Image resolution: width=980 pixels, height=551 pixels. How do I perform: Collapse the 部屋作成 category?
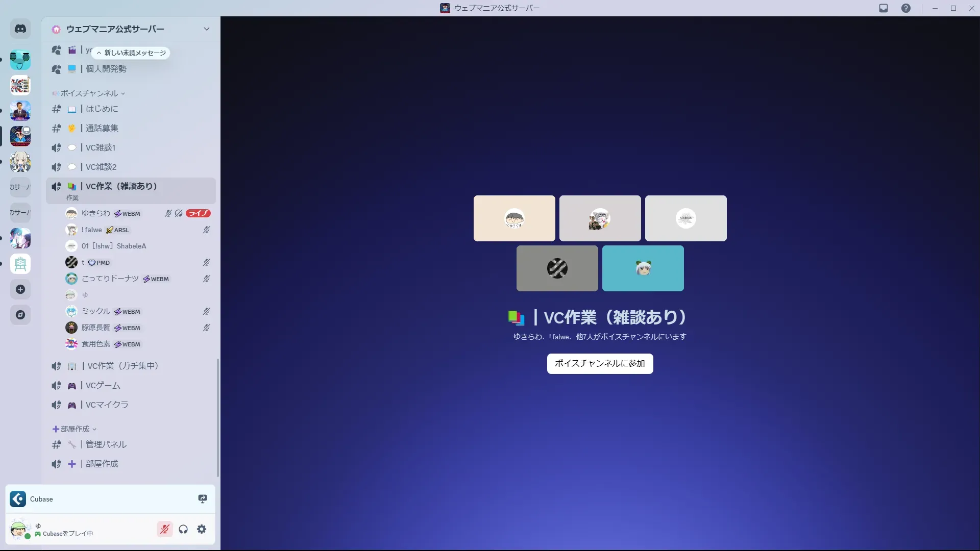coord(75,429)
